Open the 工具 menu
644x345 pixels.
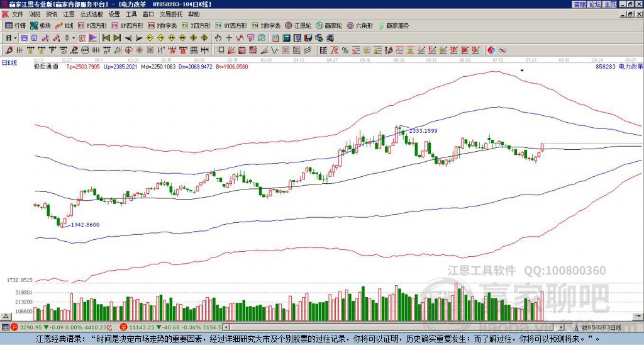coord(131,14)
